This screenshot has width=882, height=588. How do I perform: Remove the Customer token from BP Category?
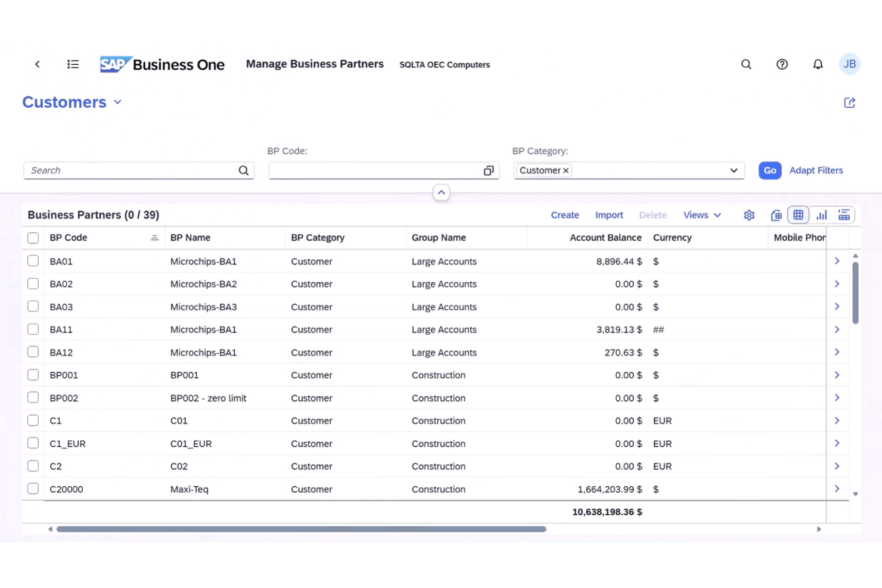tap(566, 170)
